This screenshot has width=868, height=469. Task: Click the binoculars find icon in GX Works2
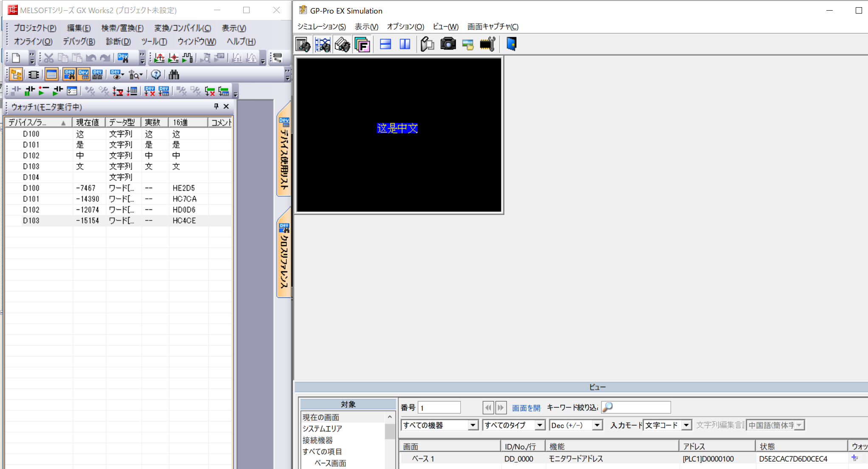click(174, 75)
